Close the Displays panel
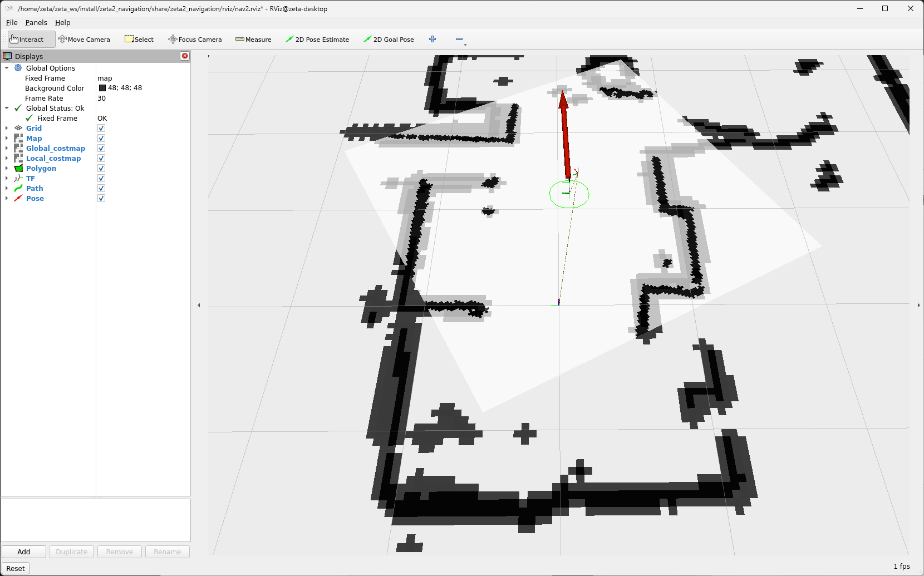This screenshot has height=576, width=924. point(185,56)
